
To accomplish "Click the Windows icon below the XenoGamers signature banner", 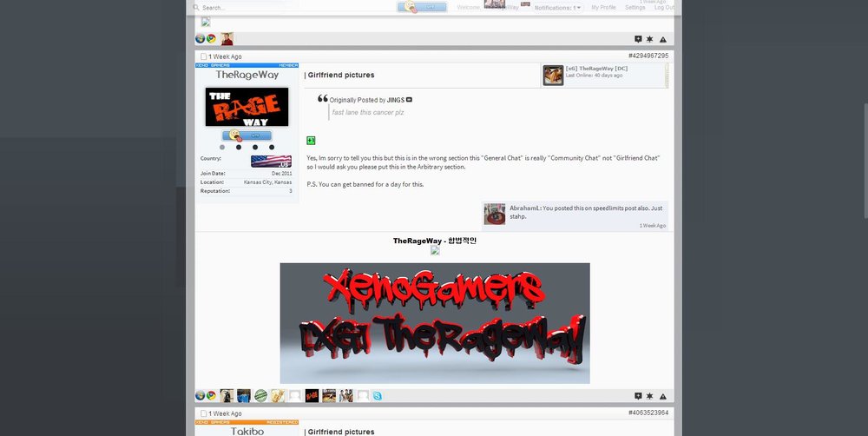I will [201, 395].
